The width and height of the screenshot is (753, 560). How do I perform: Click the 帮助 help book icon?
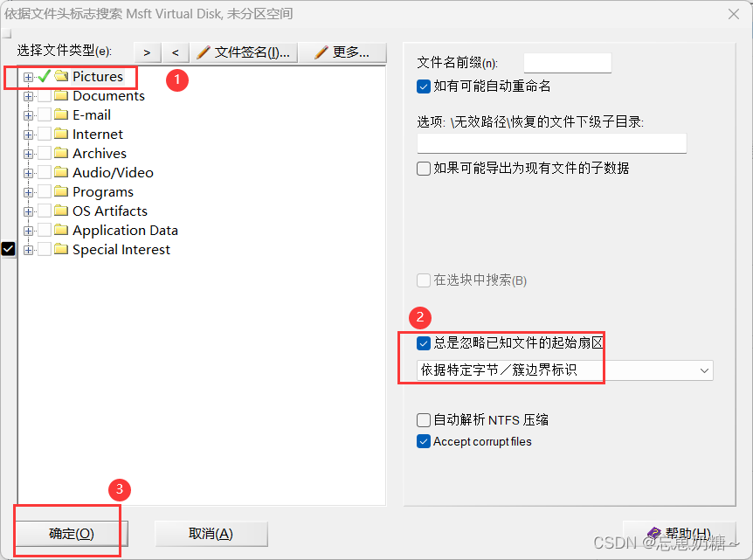coord(654,533)
